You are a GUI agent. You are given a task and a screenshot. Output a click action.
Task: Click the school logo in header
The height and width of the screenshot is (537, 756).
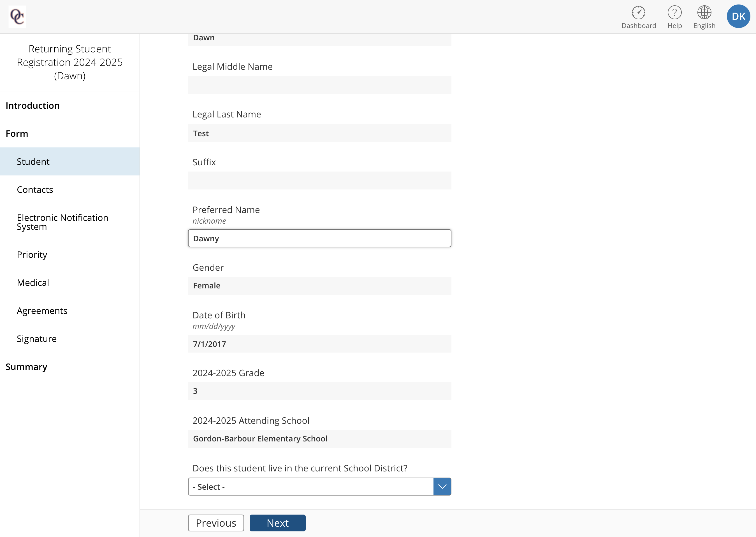17,17
